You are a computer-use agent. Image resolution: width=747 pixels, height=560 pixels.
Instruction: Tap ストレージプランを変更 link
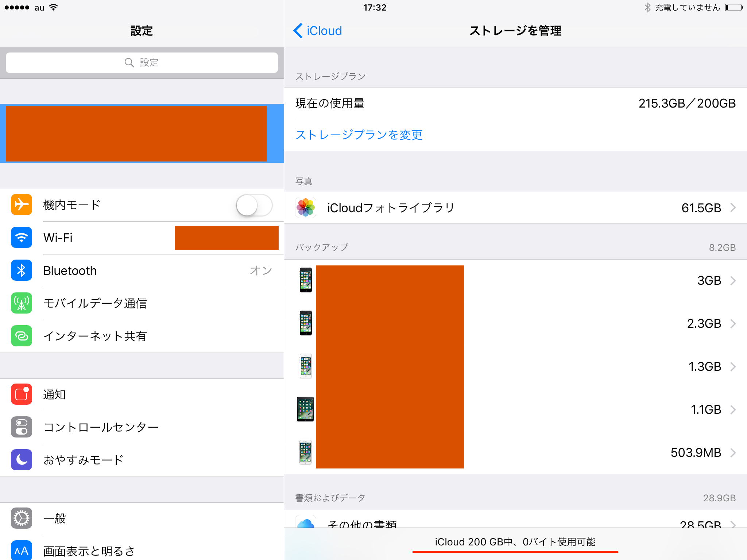pyautogui.click(x=359, y=135)
